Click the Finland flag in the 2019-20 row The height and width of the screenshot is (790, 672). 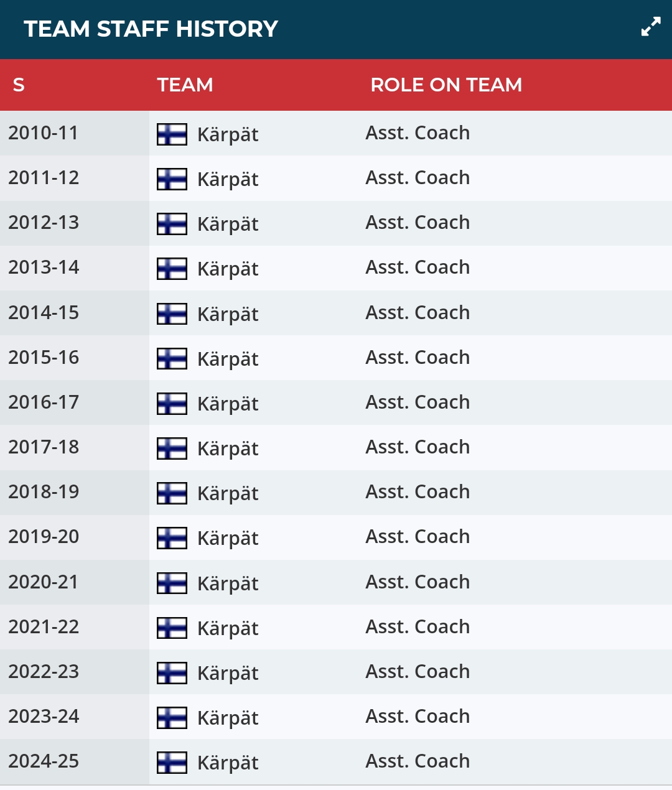coord(172,538)
